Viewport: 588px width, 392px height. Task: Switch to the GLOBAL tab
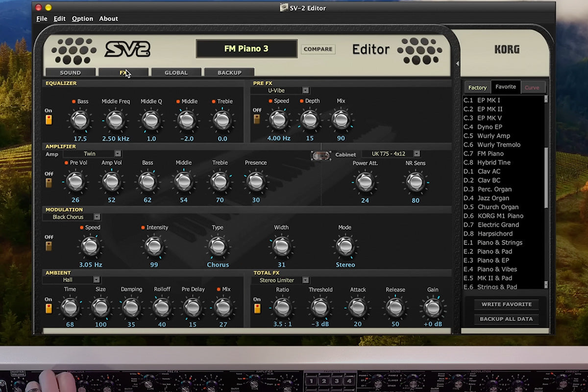(x=176, y=73)
